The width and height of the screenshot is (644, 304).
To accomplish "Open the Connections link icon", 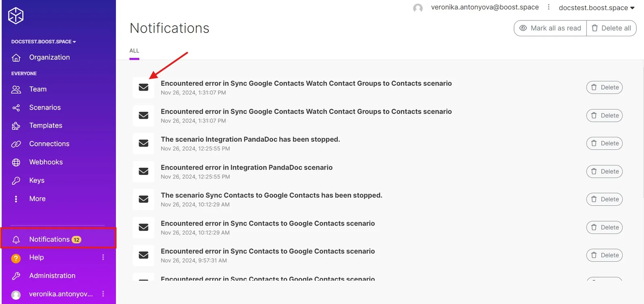I will pos(16,144).
